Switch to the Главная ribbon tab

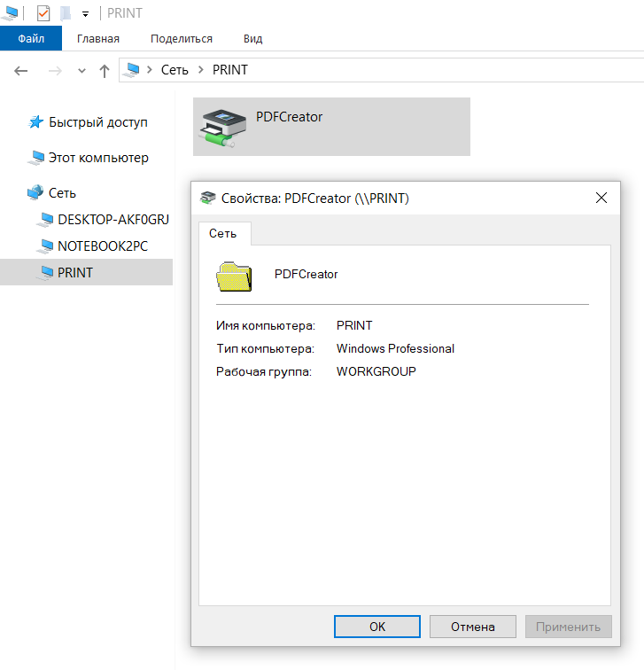97,38
